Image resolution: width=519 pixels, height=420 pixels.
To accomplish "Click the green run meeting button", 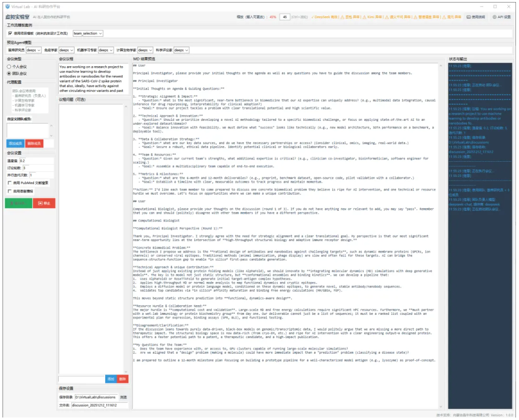I will (18, 203).
